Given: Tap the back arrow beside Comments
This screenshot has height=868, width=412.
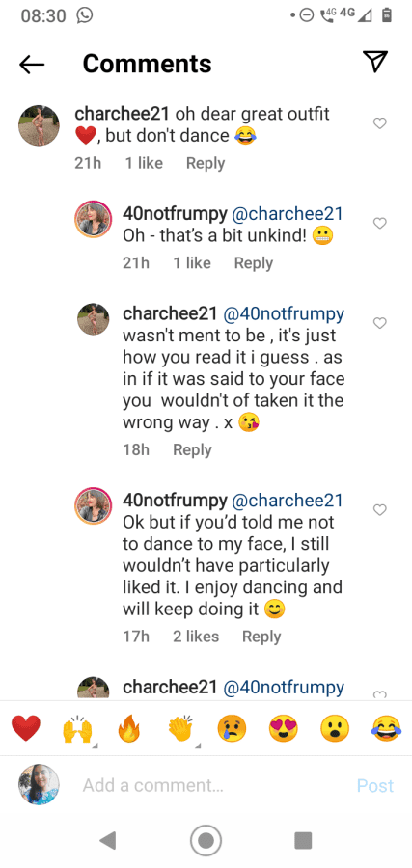Looking at the screenshot, I should [x=32, y=65].
